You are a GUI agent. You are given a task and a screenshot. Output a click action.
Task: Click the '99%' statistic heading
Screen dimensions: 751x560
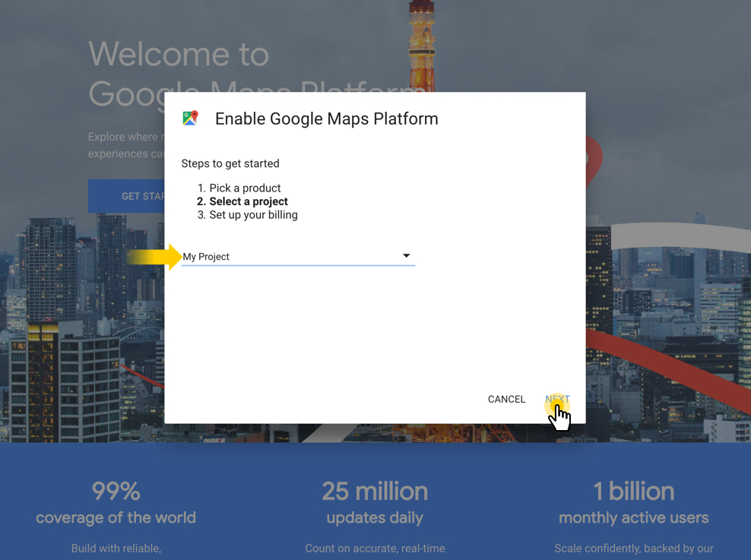(x=116, y=491)
